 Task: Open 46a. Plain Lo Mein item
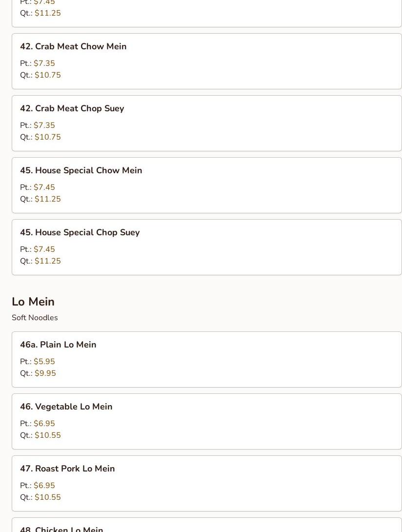tap(206, 360)
